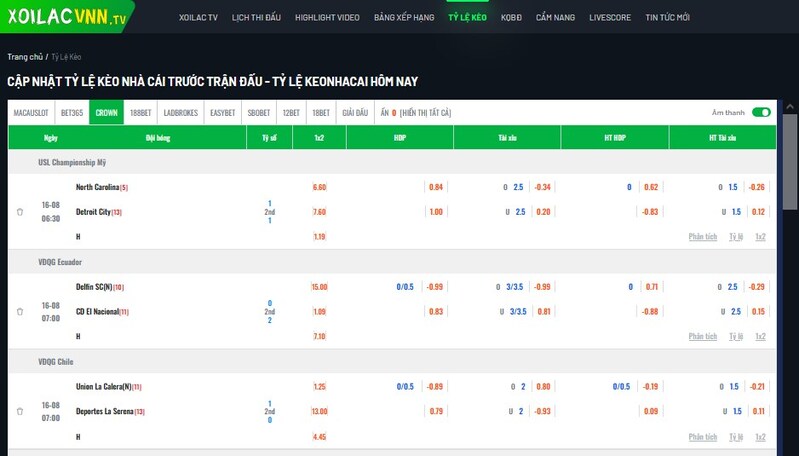799x456 pixels.
Task: Remove North Carolina match with trash icon
Action: click(x=20, y=212)
